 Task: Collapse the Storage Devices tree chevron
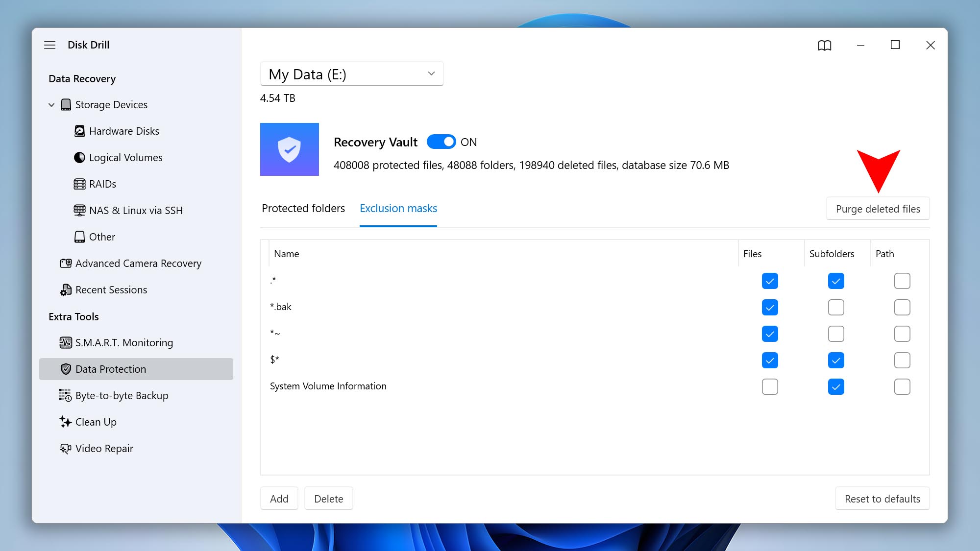point(51,105)
